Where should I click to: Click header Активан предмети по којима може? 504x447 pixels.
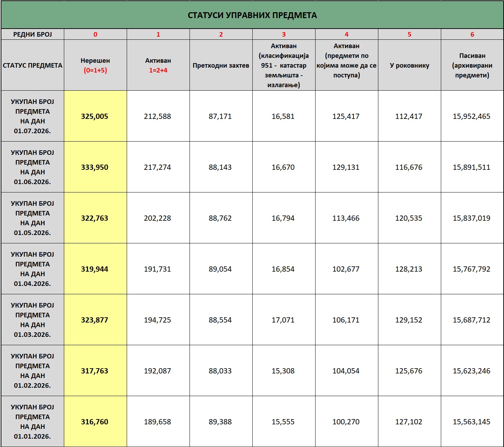347,65
